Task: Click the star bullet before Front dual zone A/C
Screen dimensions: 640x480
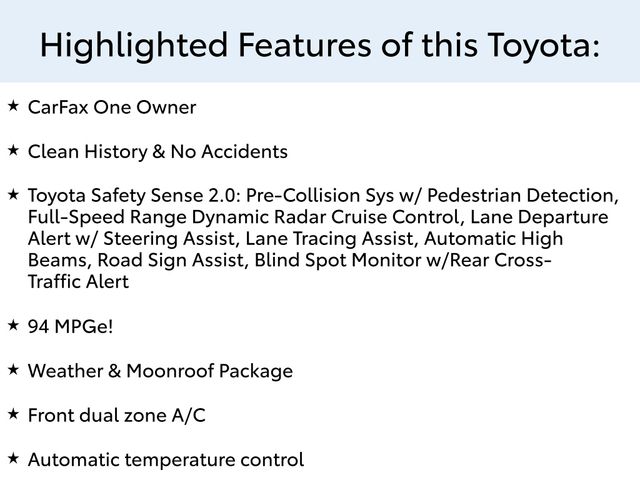Action: pyautogui.click(x=13, y=412)
